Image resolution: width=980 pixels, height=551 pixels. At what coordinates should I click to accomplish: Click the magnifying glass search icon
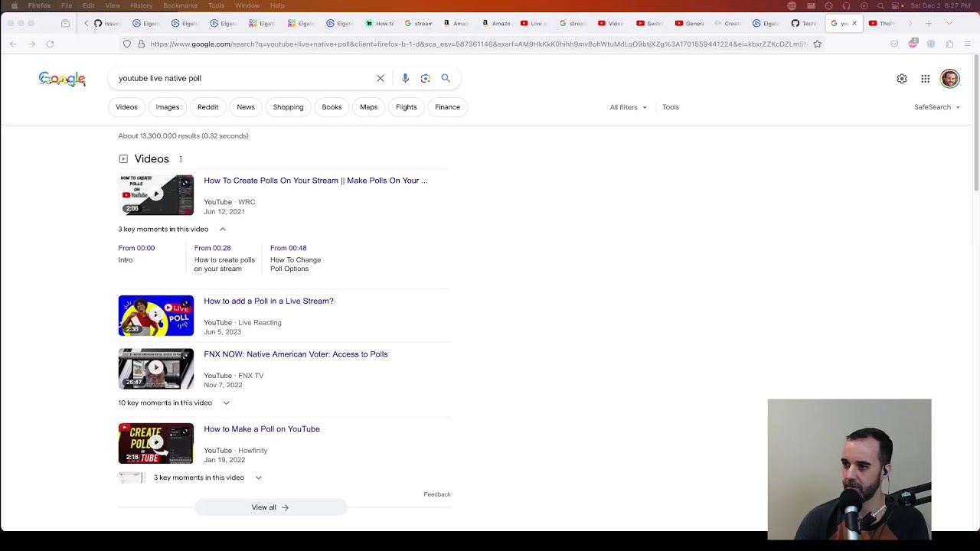coord(446,78)
